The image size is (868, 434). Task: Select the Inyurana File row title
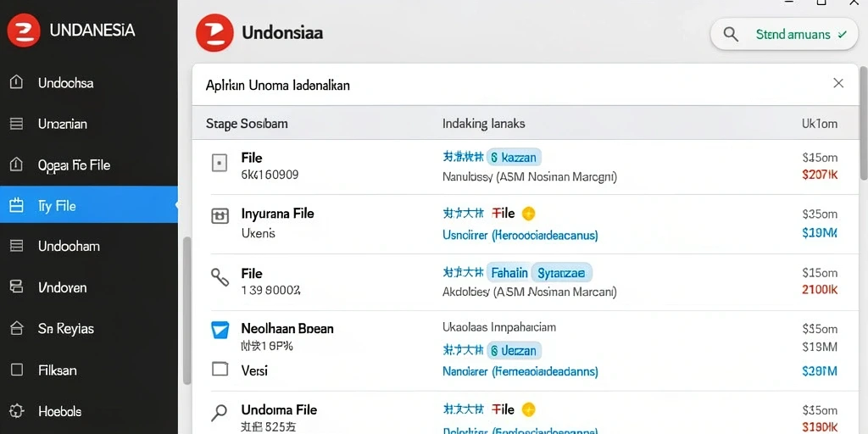click(x=277, y=214)
